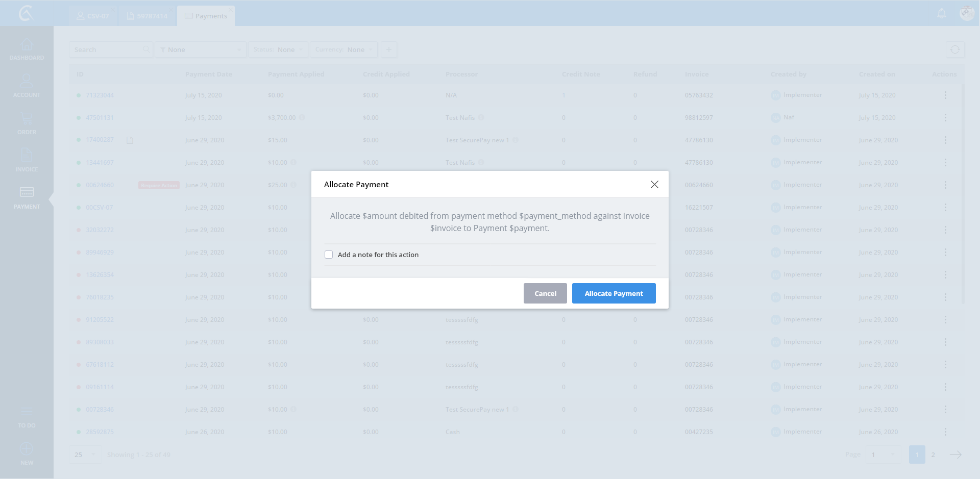980x479 pixels.
Task: Open the notifications bell icon
Action: [942, 14]
